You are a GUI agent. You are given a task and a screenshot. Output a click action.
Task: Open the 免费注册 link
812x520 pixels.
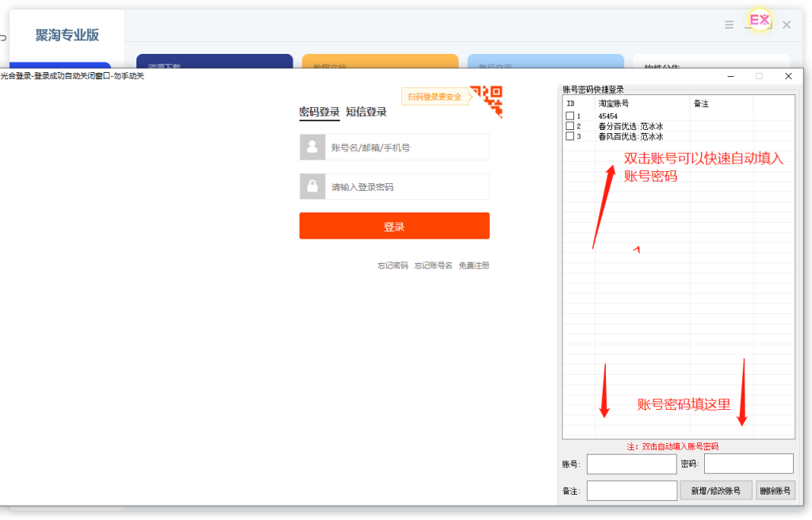(x=474, y=266)
